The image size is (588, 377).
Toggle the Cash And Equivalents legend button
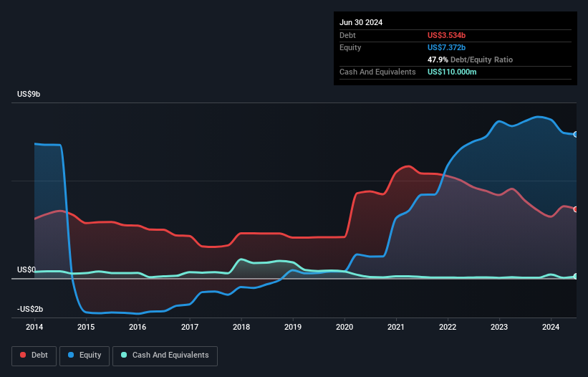point(165,355)
